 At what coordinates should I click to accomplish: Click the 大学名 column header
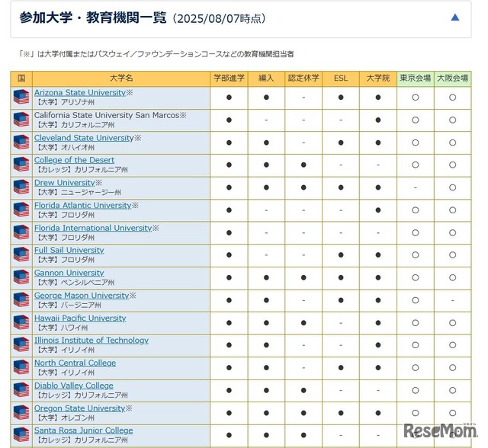tap(121, 78)
